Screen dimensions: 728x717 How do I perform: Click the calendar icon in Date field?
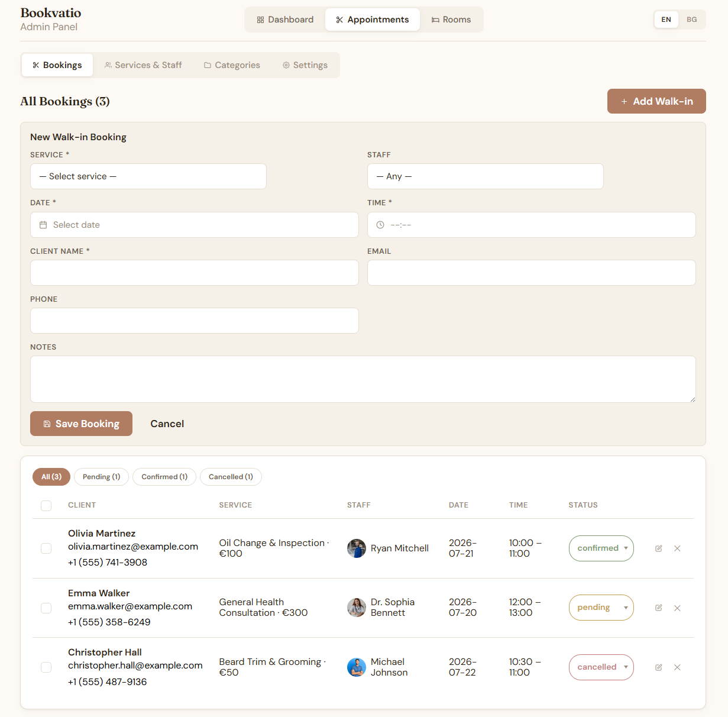pyautogui.click(x=43, y=225)
